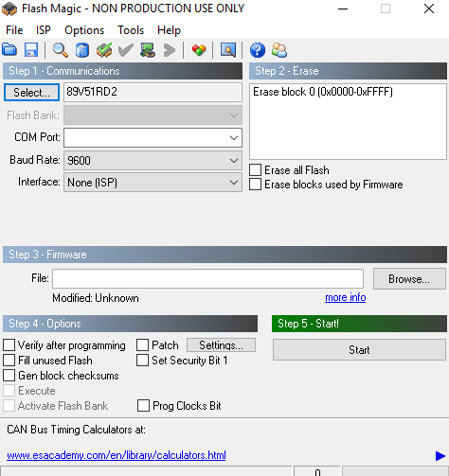
Task: Click the Modified: Unknown text
Action: pyautogui.click(x=96, y=298)
